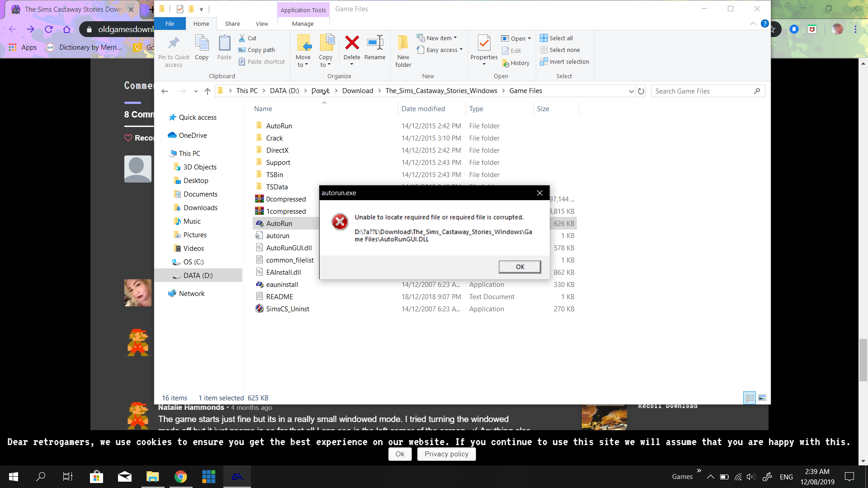The height and width of the screenshot is (488, 868).
Task: Open the Windows Start menu
Action: point(14,477)
